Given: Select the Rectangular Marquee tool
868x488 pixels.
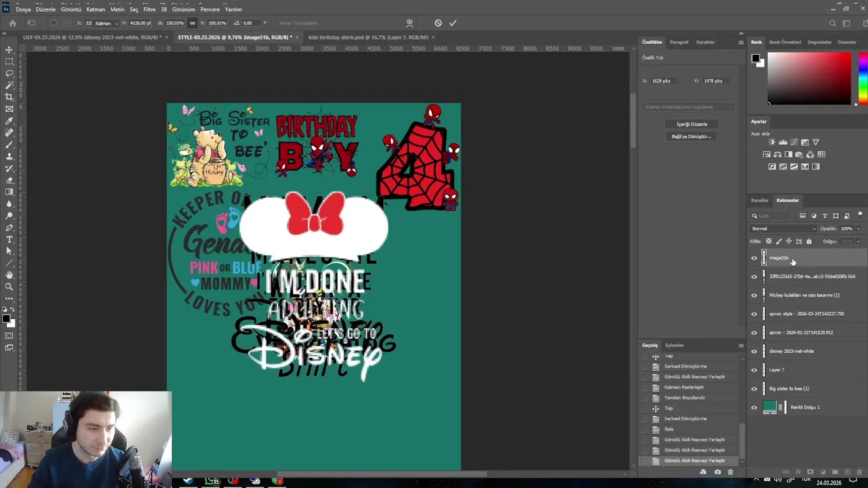Looking at the screenshot, I should [9, 62].
